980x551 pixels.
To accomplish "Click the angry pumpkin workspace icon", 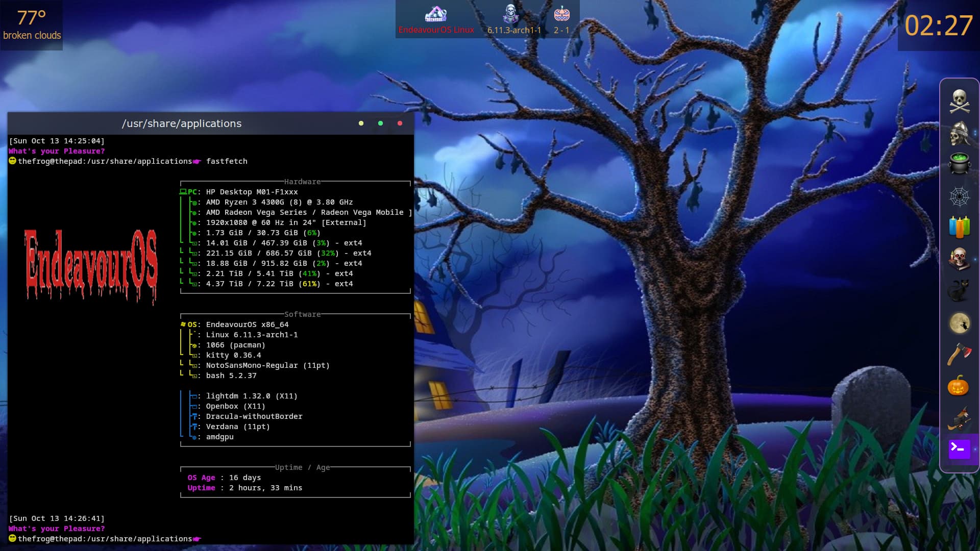I will click(x=561, y=14).
